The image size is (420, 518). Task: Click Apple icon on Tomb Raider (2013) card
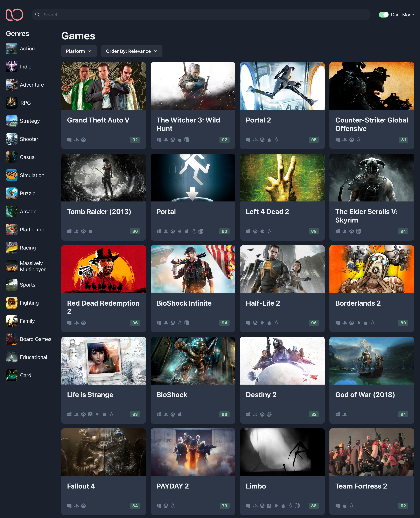90,231
